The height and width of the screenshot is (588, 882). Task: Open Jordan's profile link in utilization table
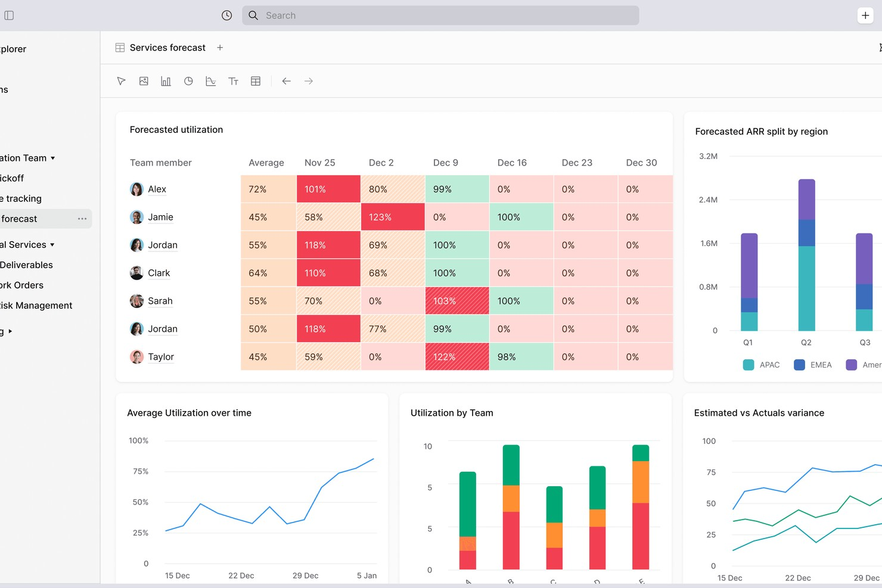click(163, 245)
